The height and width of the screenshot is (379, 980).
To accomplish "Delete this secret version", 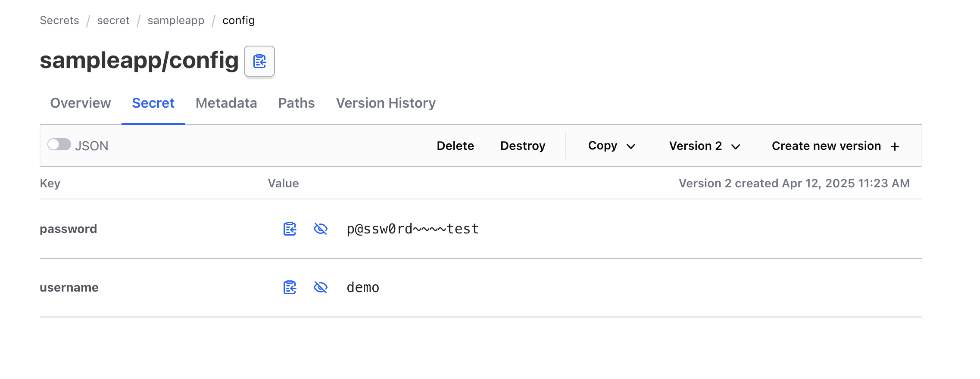I will pos(455,146).
